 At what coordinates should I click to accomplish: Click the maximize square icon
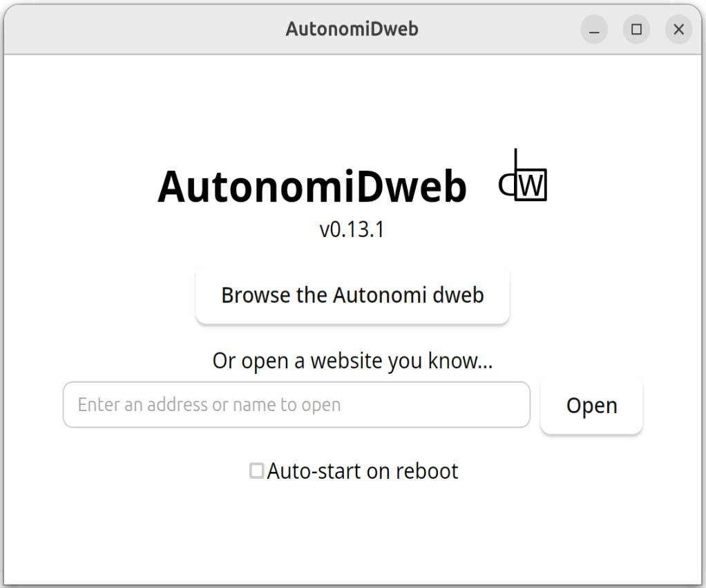coord(636,29)
